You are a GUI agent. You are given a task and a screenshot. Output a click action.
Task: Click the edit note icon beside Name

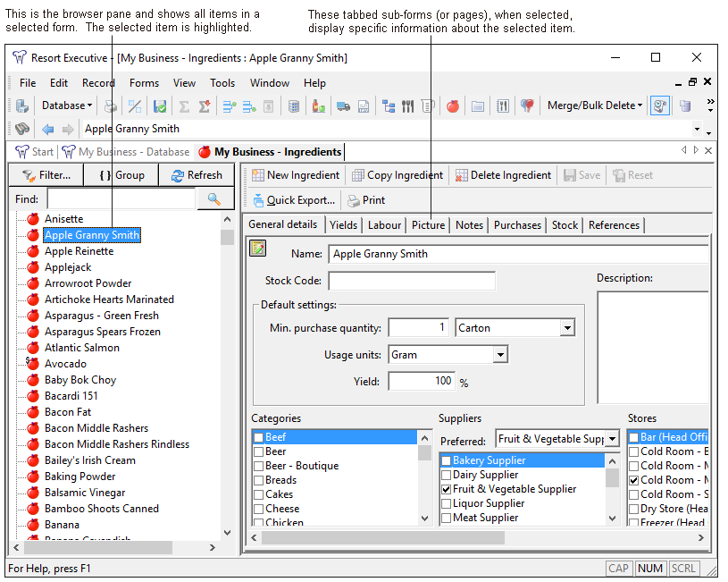pyautogui.click(x=257, y=248)
